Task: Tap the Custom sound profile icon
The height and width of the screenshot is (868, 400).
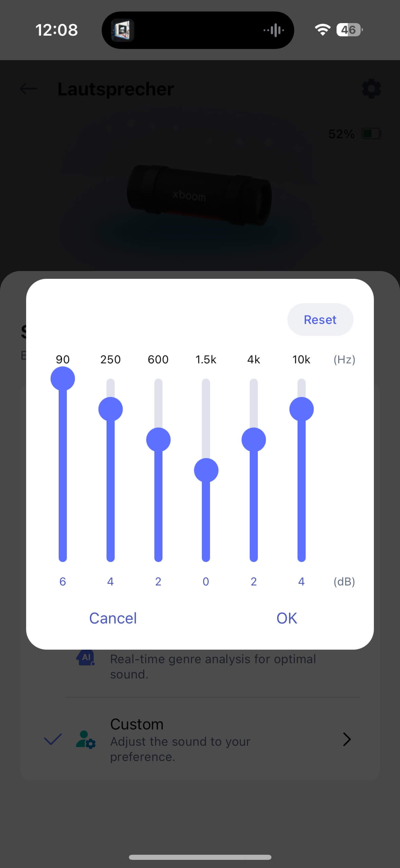Action: click(85, 740)
